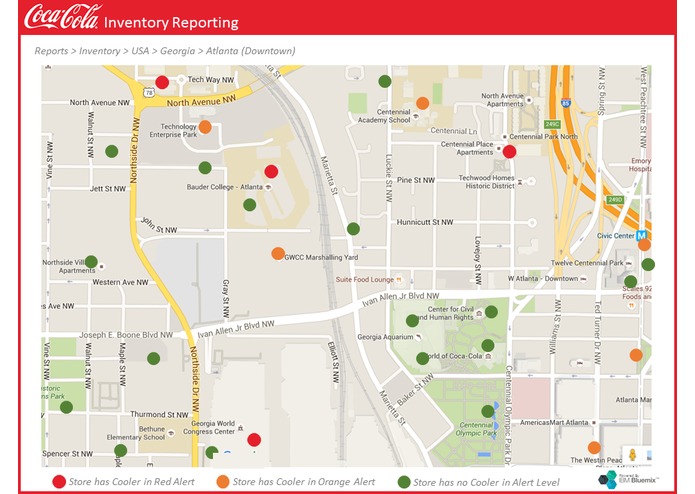The height and width of the screenshot is (494, 695).
Task: Click the 249C highway exit sign
Action: tap(552, 124)
